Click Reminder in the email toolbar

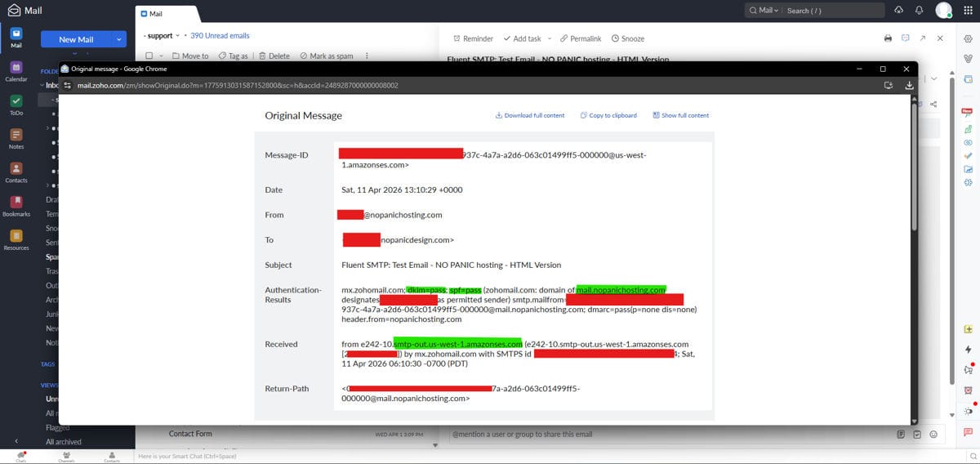point(473,38)
